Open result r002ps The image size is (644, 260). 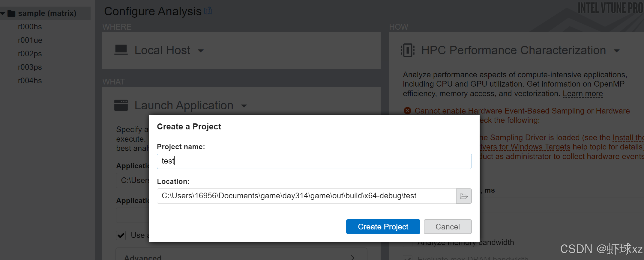coord(30,54)
